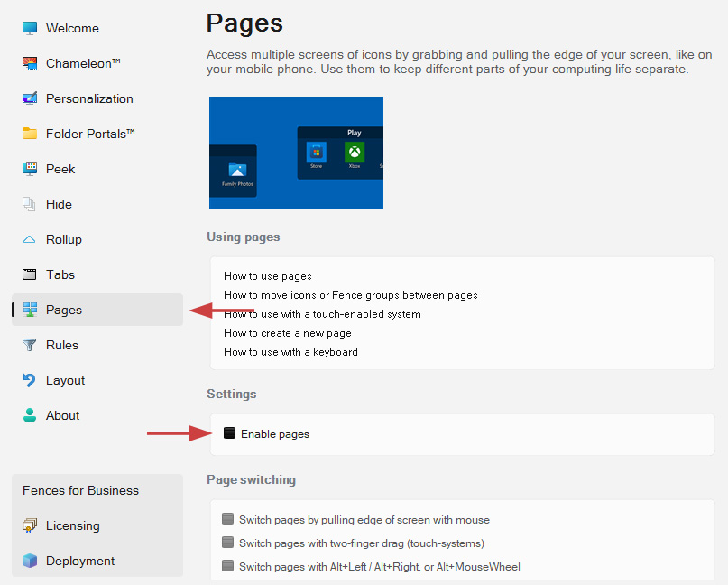
Task: Toggle switching pages by pulling screen edge
Action: click(x=227, y=520)
